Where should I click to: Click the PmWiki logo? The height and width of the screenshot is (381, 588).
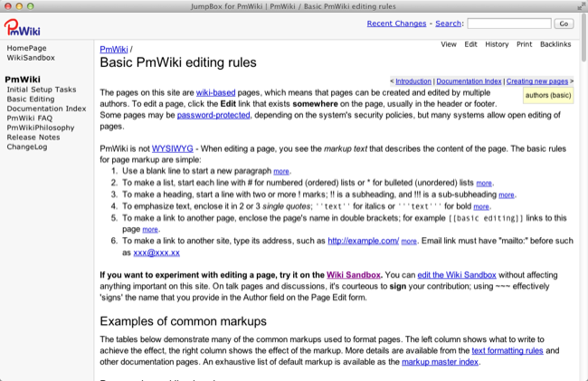(22, 28)
